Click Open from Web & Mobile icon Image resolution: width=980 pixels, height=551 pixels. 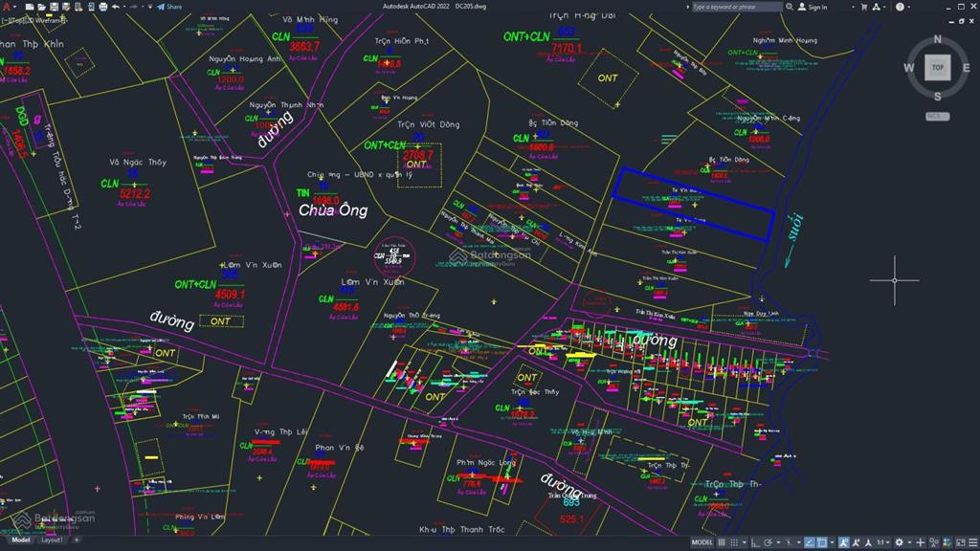pyautogui.click(x=78, y=7)
